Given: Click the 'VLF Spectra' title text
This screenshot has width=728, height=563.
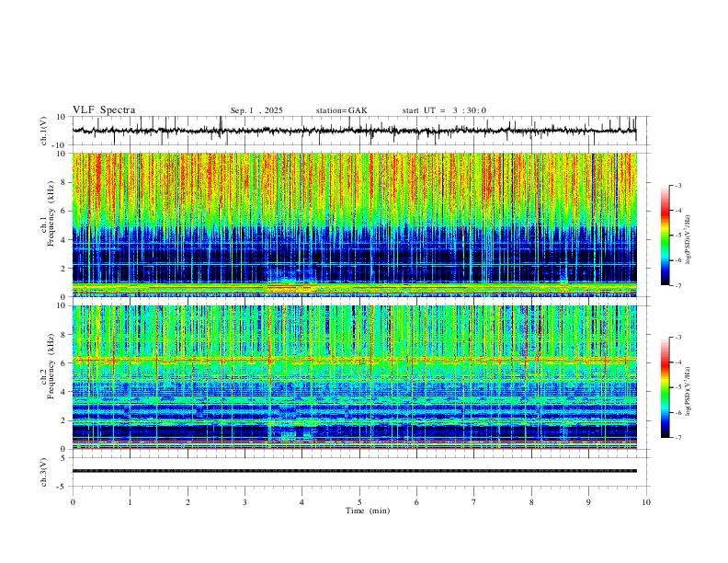Looking at the screenshot, I should [104, 110].
